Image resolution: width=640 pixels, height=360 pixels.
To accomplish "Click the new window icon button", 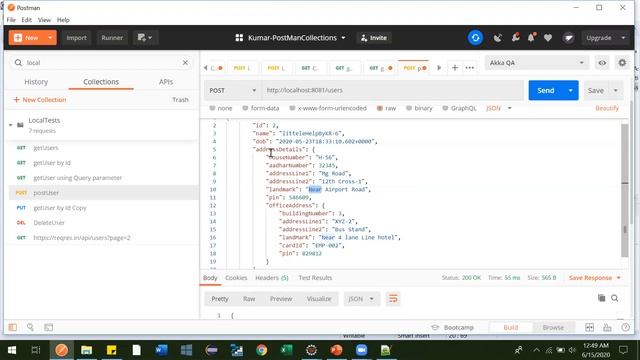I will point(145,38).
